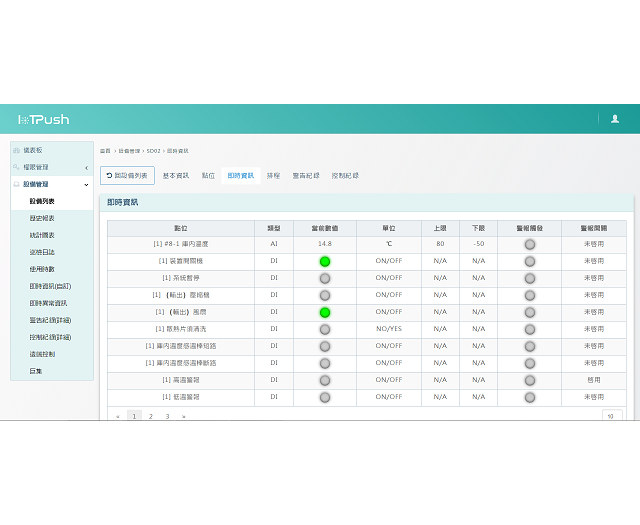Click the 回設備列表 button
640x525 pixels.
[x=127, y=176]
